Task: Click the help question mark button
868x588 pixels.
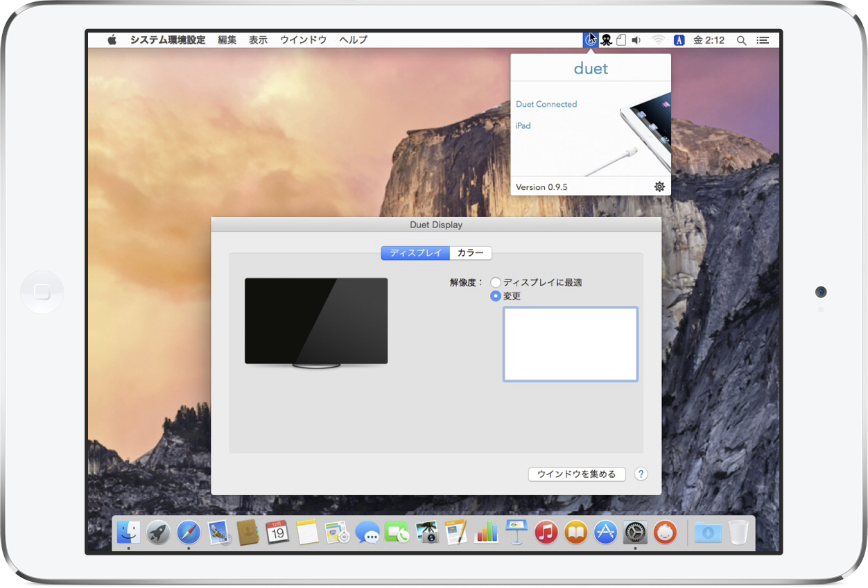Action: pos(641,474)
